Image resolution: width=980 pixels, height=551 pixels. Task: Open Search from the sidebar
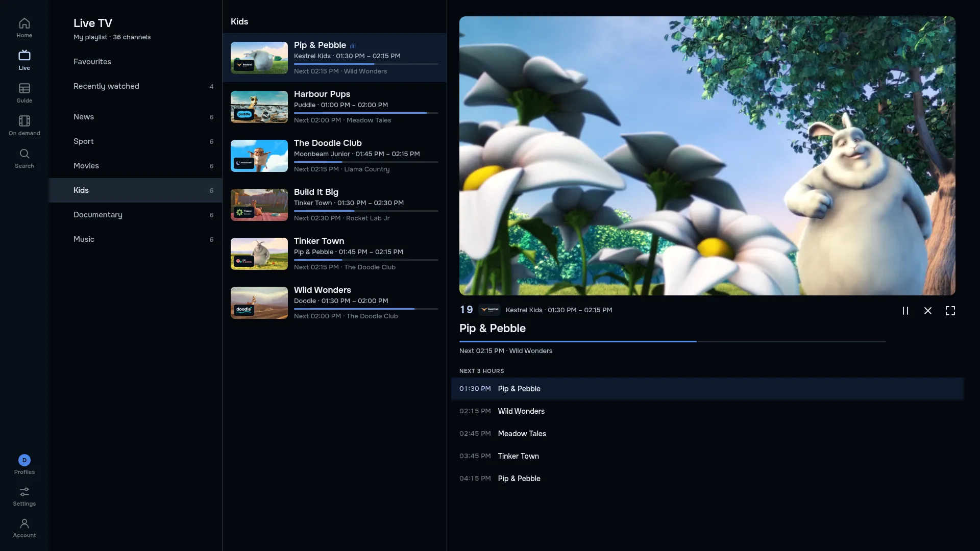[24, 158]
